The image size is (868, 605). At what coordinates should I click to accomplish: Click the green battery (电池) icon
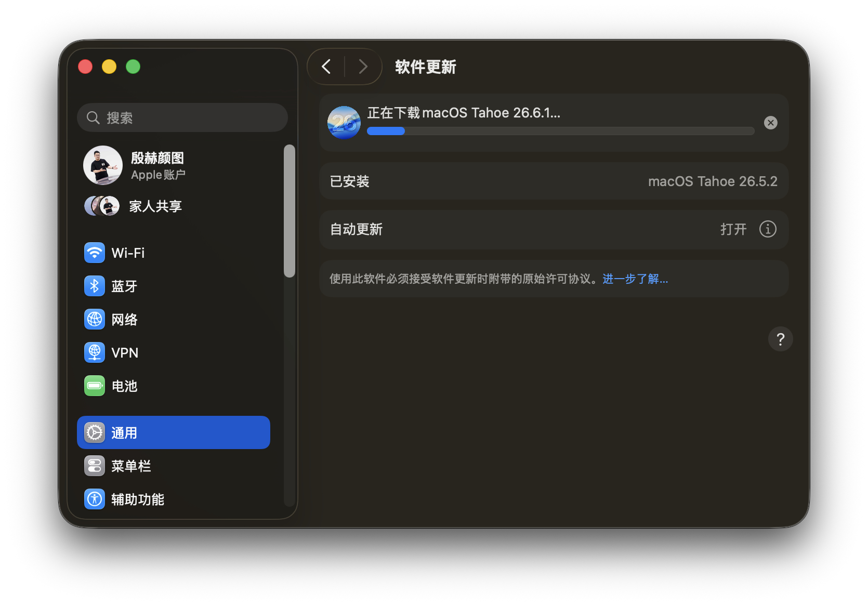click(x=95, y=386)
